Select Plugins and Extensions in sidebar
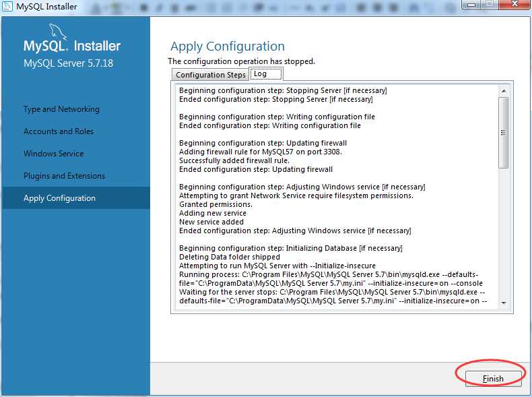The image size is (532, 397). coord(64,176)
